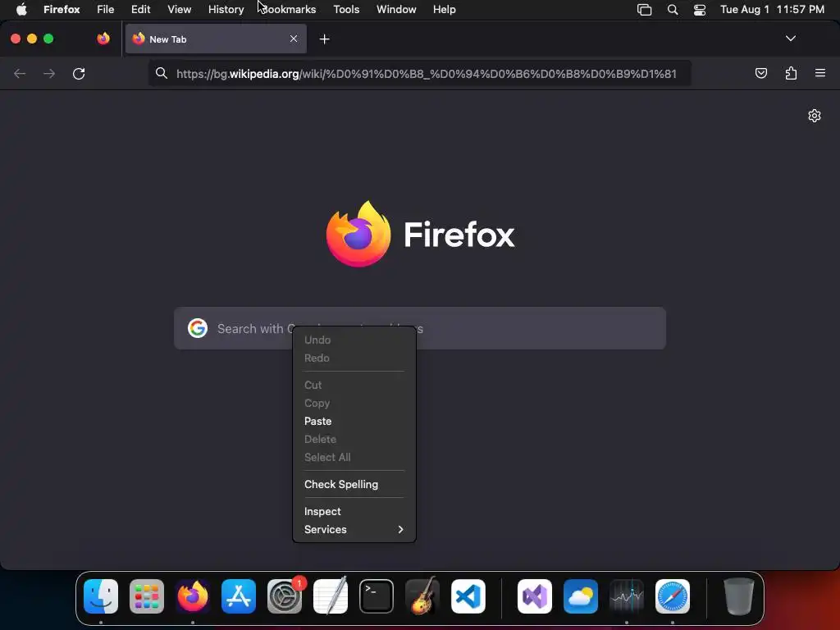Open Weather app from the Dock
Screen dimensions: 840x630
click(x=581, y=596)
